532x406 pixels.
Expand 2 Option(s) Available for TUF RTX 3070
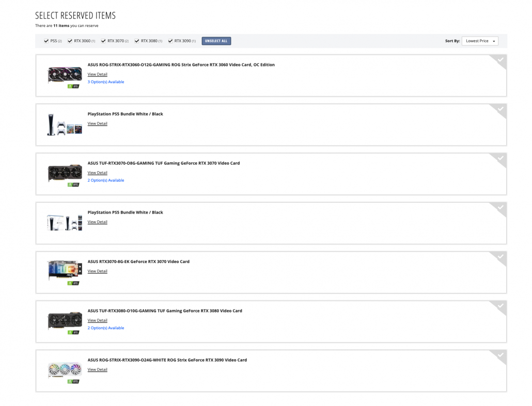coord(106,181)
